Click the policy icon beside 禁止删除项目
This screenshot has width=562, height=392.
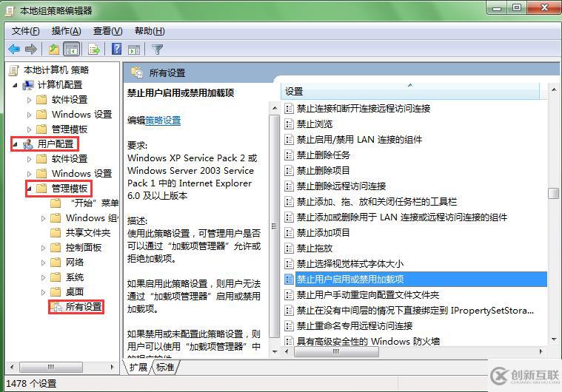click(x=289, y=170)
